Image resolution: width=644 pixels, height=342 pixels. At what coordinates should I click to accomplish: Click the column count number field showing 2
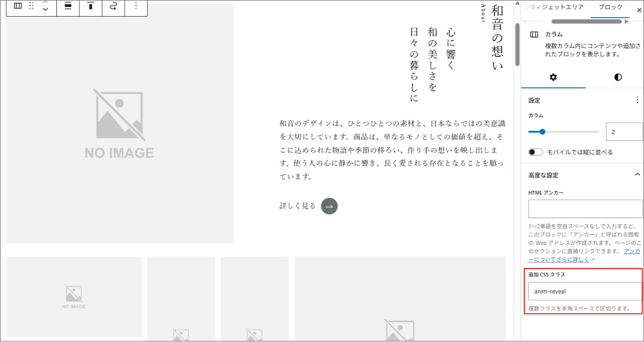624,130
